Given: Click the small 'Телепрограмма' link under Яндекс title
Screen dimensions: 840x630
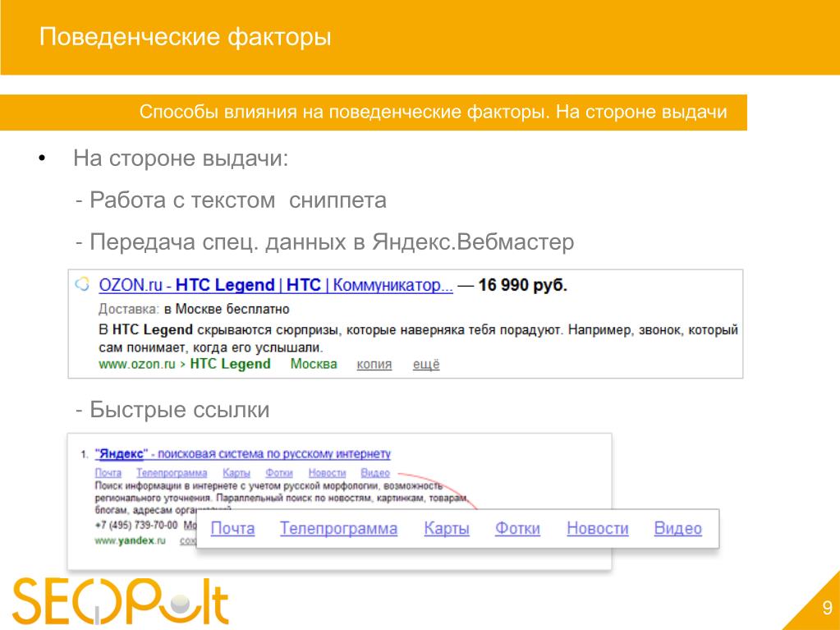Looking at the screenshot, I should (x=172, y=473).
